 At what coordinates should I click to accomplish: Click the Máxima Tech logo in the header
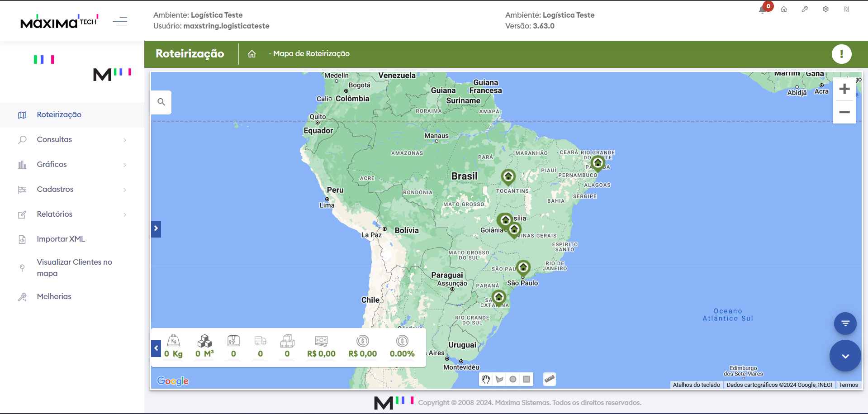(59, 21)
